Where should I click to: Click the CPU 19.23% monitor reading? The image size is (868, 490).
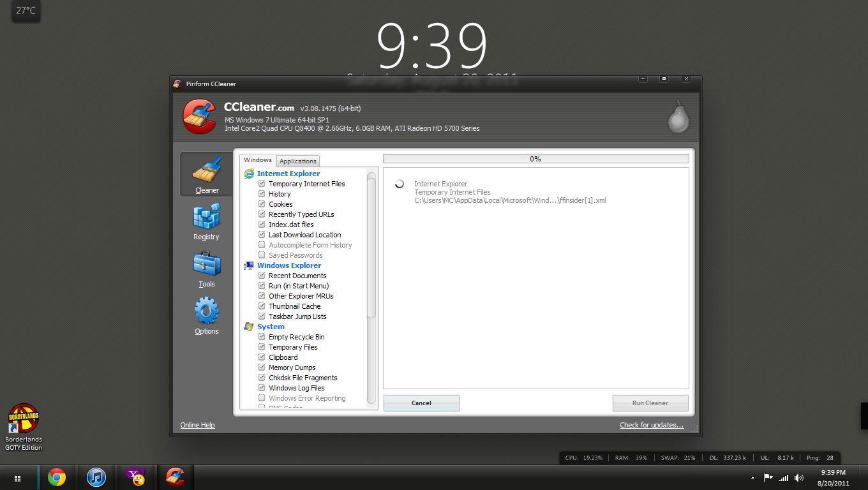coord(584,457)
